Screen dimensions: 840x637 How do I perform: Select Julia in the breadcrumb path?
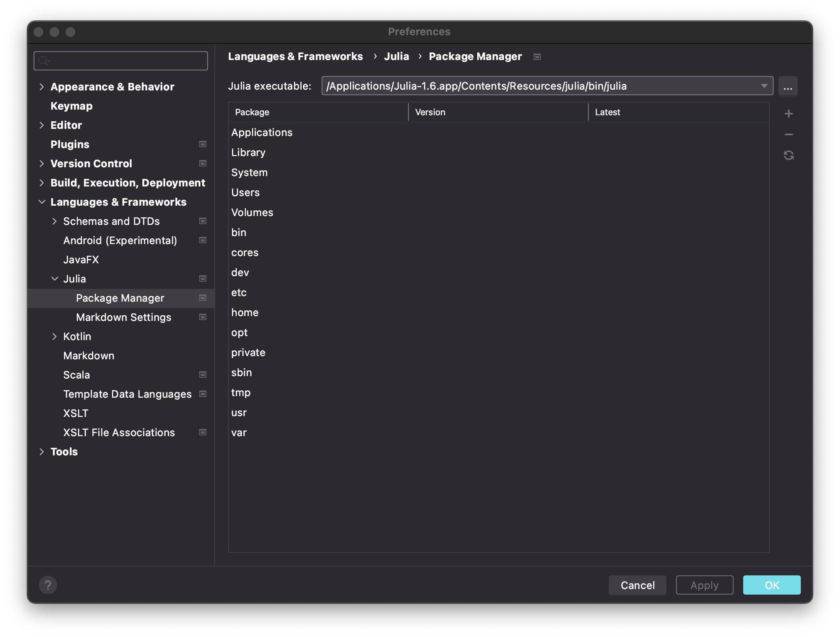(x=396, y=56)
